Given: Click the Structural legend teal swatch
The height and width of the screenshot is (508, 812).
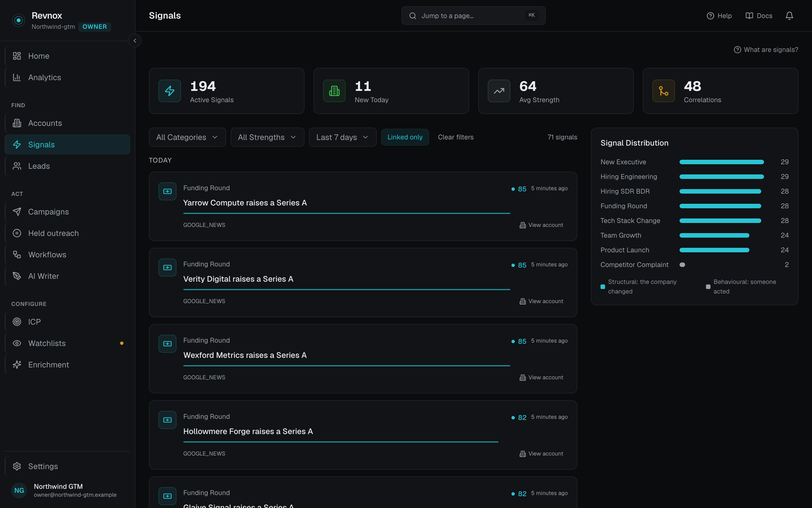Looking at the screenshot, I should pos(603,287).
